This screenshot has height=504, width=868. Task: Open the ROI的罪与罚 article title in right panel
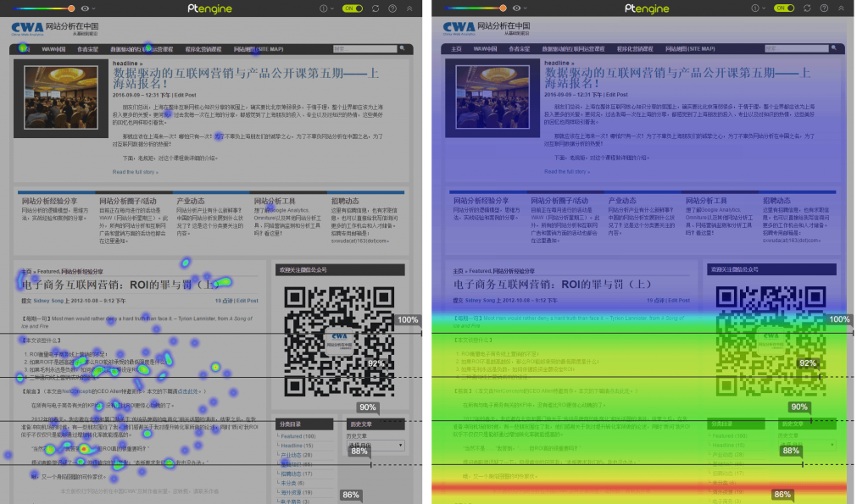pos(553,285)
